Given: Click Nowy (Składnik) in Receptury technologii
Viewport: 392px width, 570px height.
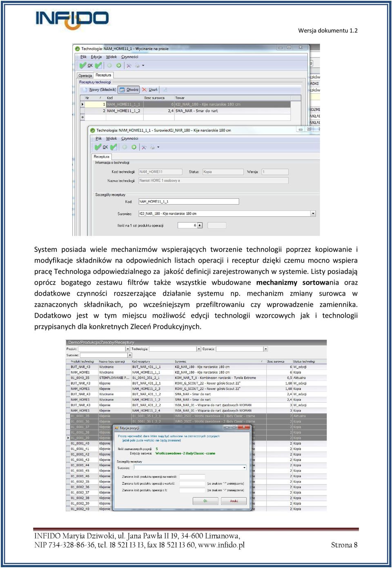Looking at the screenshot, I should [x=99, y=89].
